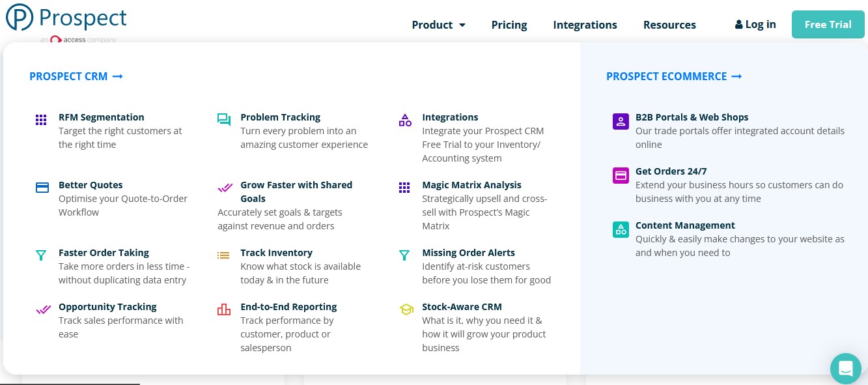Start a Free Trial
The image size is (868, 385).
828,24
